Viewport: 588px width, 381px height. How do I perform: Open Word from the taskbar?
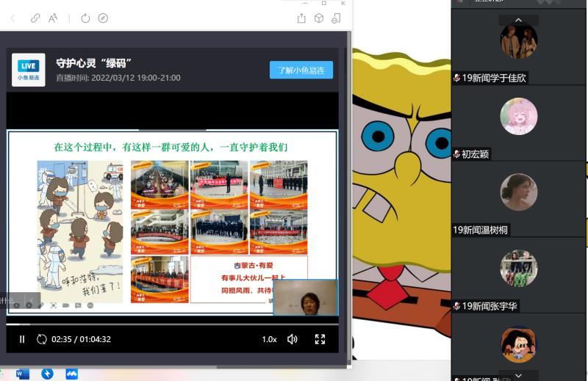tap(23, 374)
